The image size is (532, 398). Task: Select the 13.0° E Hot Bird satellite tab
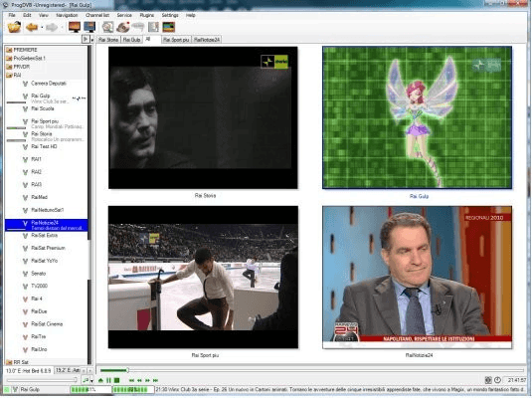[x=29, y=371]
